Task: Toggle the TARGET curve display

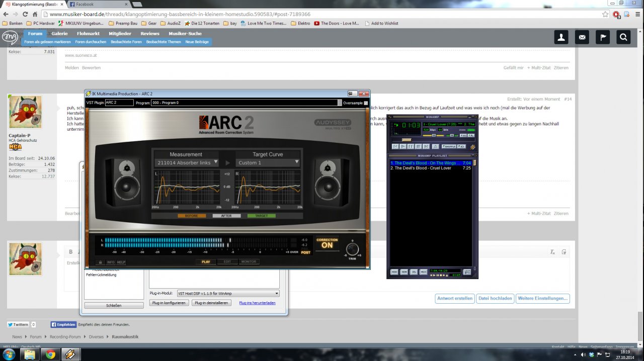Action: coord(262,216)
